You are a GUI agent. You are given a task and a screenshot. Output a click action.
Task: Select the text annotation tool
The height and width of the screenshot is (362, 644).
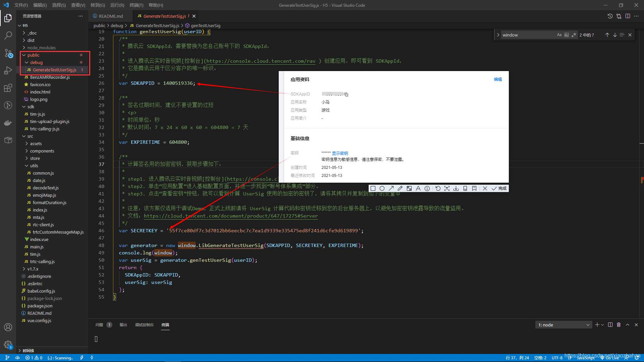418,188
